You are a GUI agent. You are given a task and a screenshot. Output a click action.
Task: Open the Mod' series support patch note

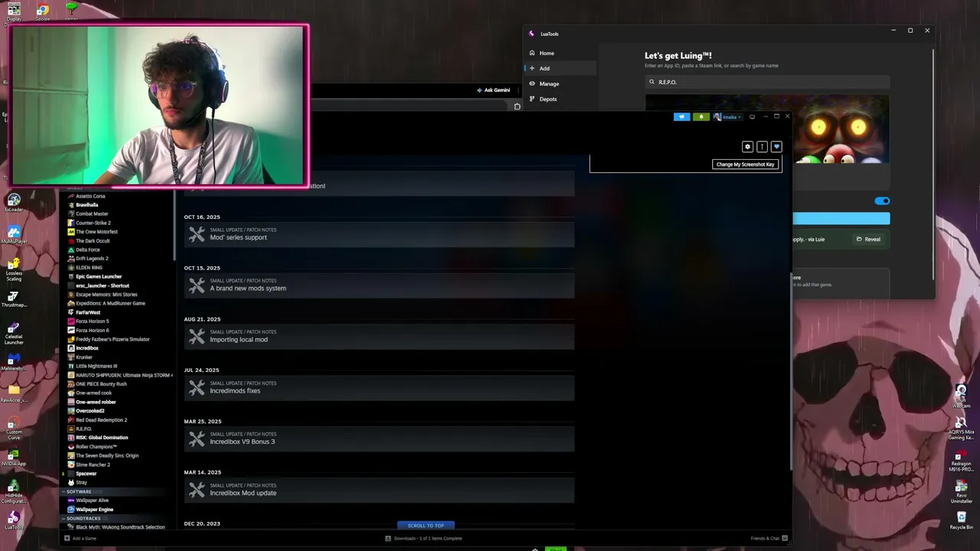pyautogui.click(x=379, y=234)
